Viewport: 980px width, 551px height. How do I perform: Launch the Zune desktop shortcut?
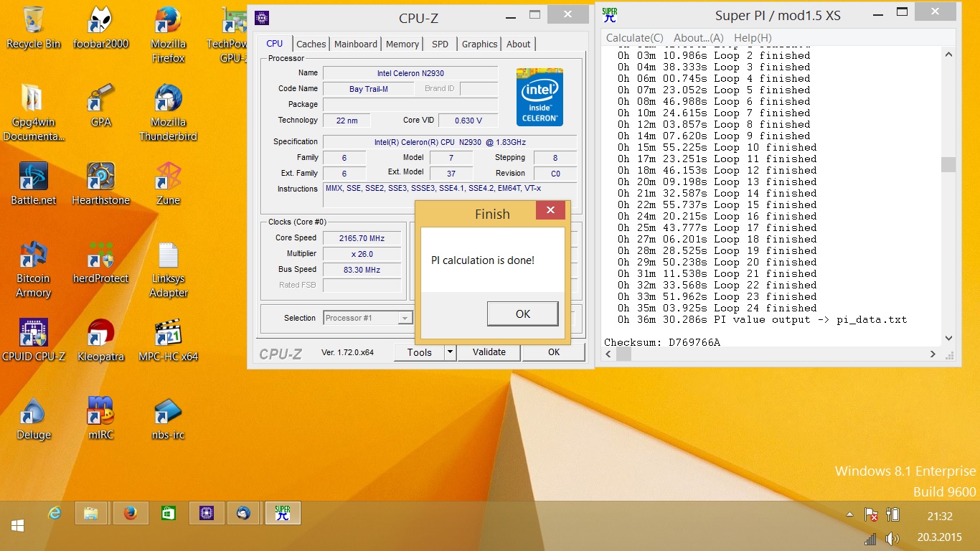click(x=168, y=184)
